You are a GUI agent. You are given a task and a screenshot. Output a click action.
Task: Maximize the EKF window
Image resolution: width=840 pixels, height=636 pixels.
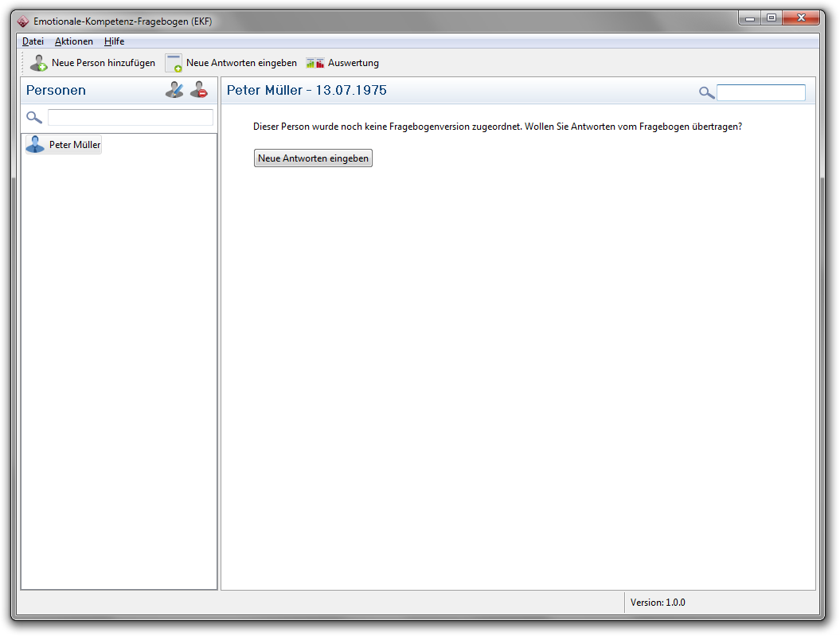click(772, 18)
